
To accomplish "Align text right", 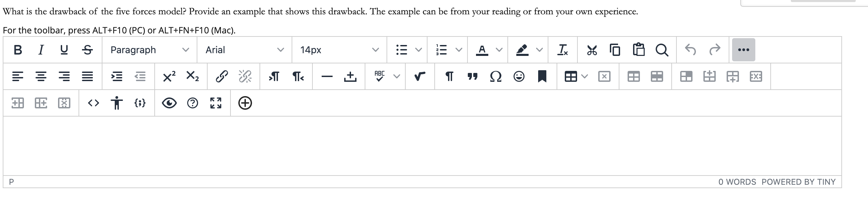I will point(64,76).
